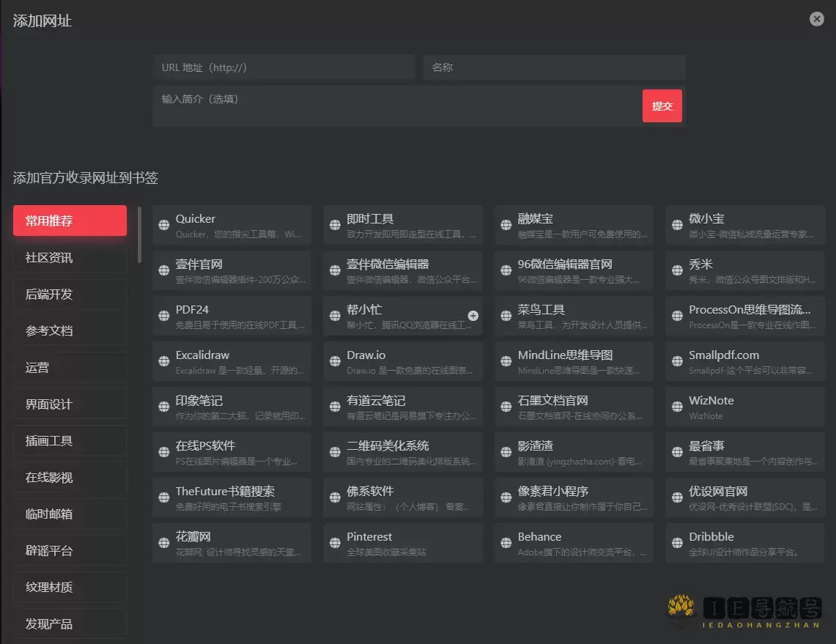Close the 添加网址 dialog
Image resolution: width=836 pixels, height=644 pixels.
(x=816, y=19)
